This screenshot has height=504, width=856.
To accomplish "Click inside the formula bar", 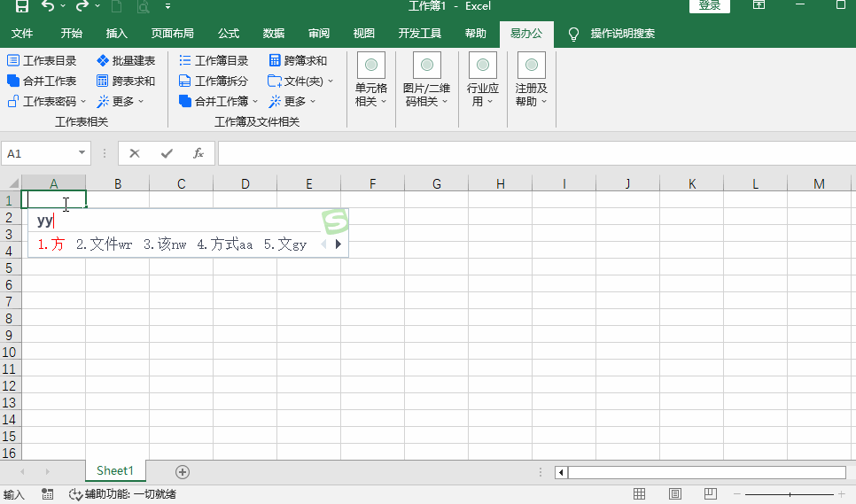I will pyautogui.click(x=537, y=153).
